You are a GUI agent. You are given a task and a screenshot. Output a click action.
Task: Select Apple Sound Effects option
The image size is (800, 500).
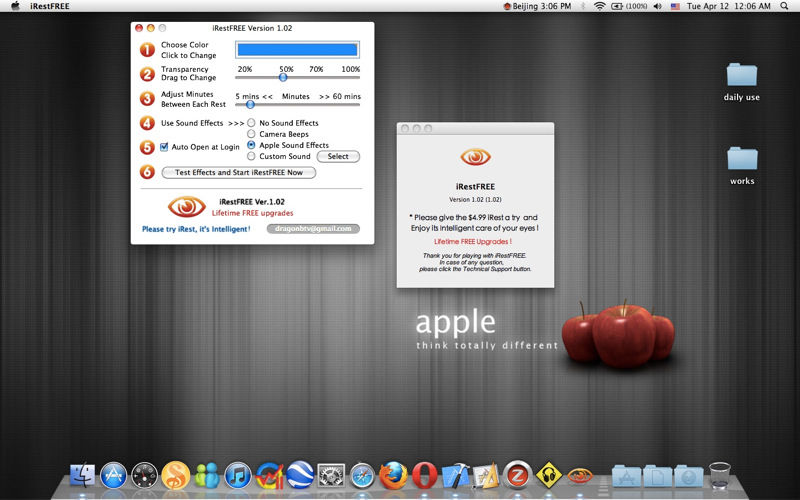pyautogui.click(x=251, y=145)
